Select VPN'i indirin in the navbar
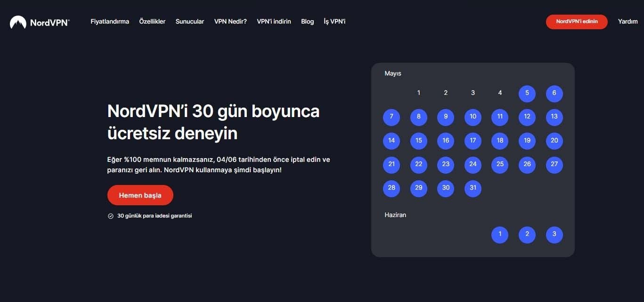644x302 pixels. click(x=274, y=22)
